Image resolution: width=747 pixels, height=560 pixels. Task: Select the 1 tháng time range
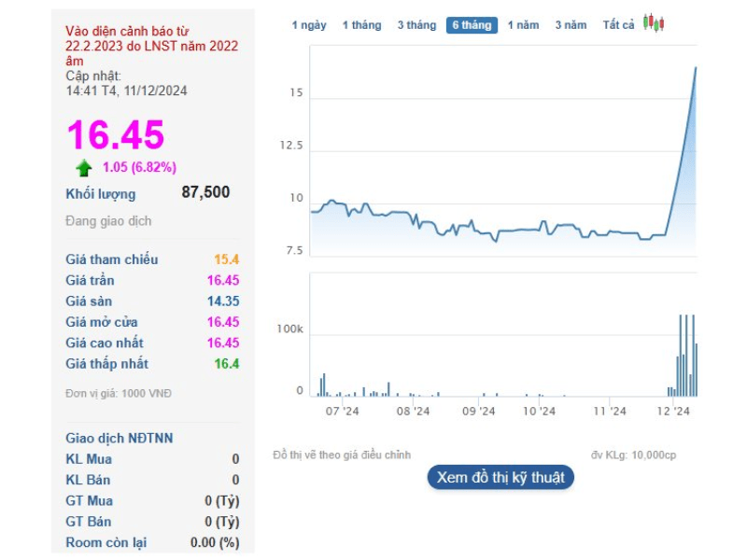(361, 25)
